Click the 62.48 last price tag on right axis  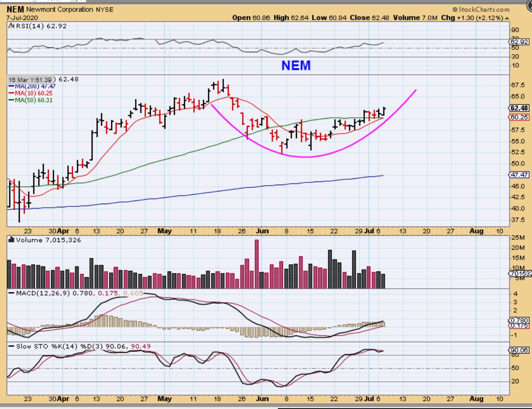tap(519, 108)
